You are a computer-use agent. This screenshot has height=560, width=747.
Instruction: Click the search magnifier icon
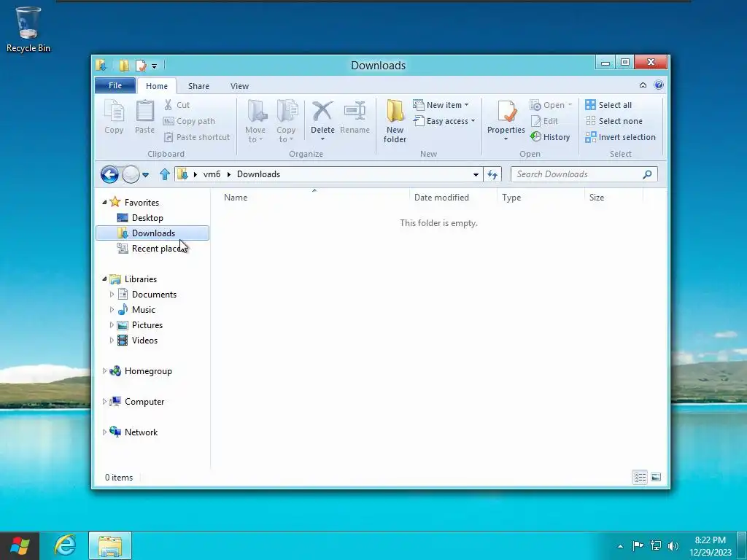pyautogui.click(x=647, y=174)
